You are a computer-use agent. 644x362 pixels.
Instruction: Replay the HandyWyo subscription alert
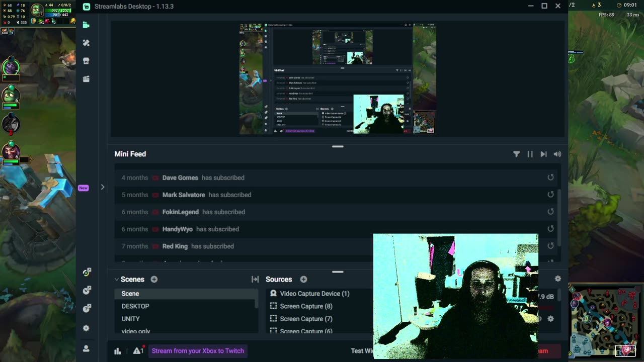coord(550,229)
